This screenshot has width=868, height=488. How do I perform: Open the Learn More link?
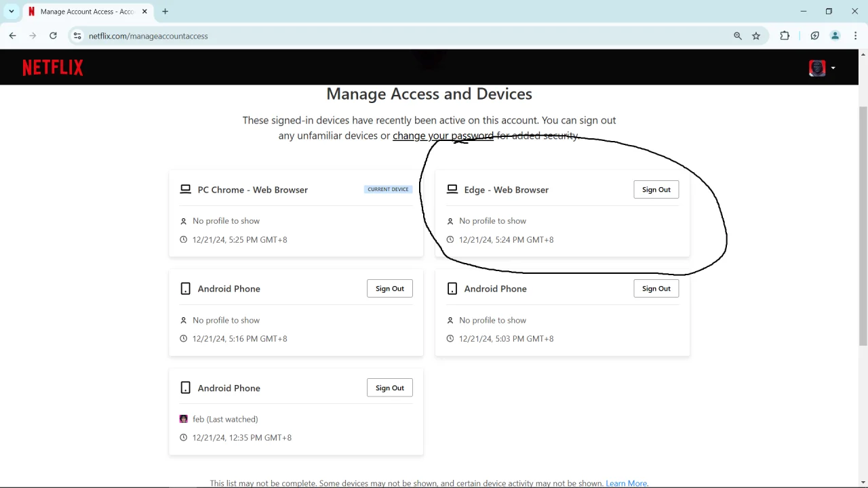coord(626,483)
